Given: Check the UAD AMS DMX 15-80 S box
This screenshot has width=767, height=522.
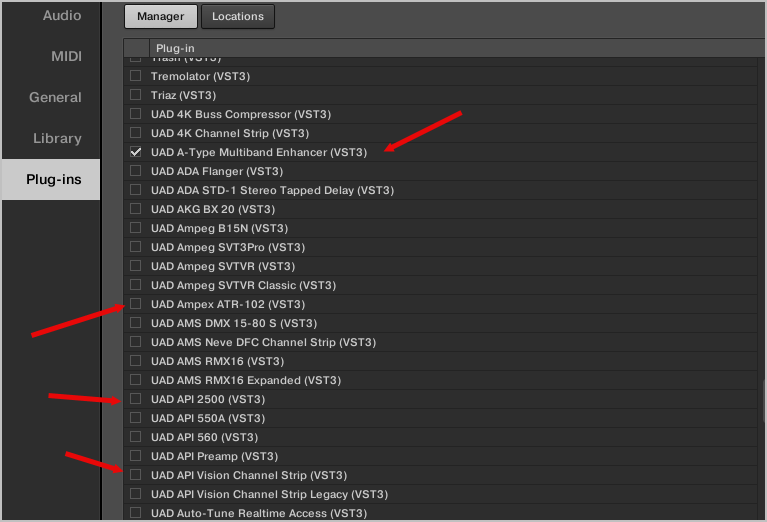Looking at the screenshot, I should tap(135, 323).
